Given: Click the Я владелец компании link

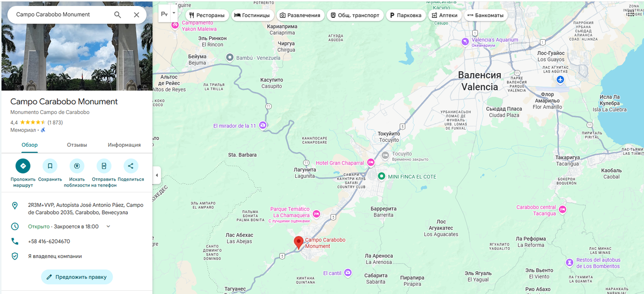Looking at the screenshot, I should click(55, 256).
